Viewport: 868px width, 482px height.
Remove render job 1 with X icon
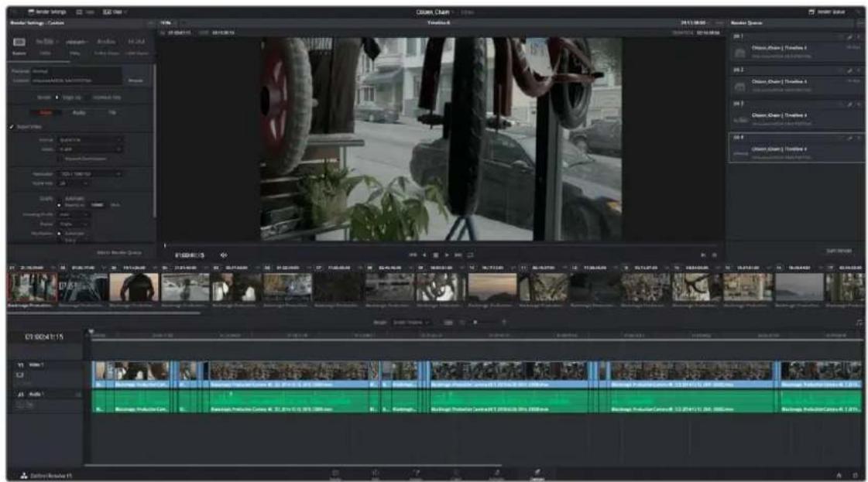coord(859,37)
